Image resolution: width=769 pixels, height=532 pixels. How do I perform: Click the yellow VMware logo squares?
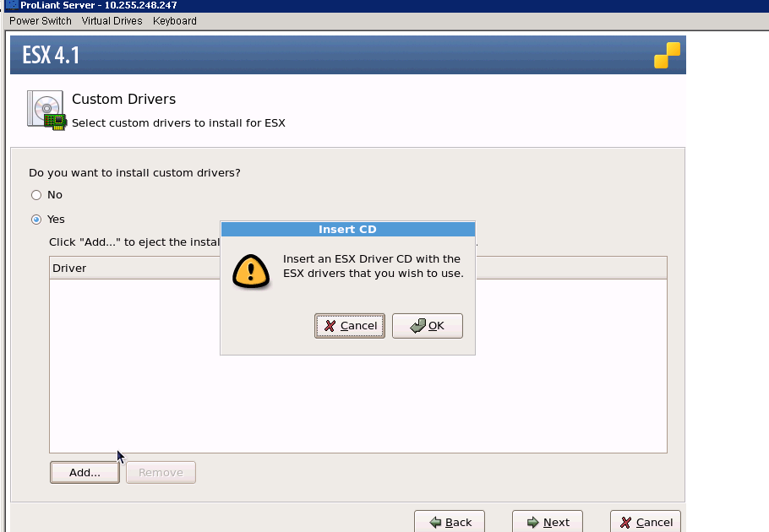667,56
